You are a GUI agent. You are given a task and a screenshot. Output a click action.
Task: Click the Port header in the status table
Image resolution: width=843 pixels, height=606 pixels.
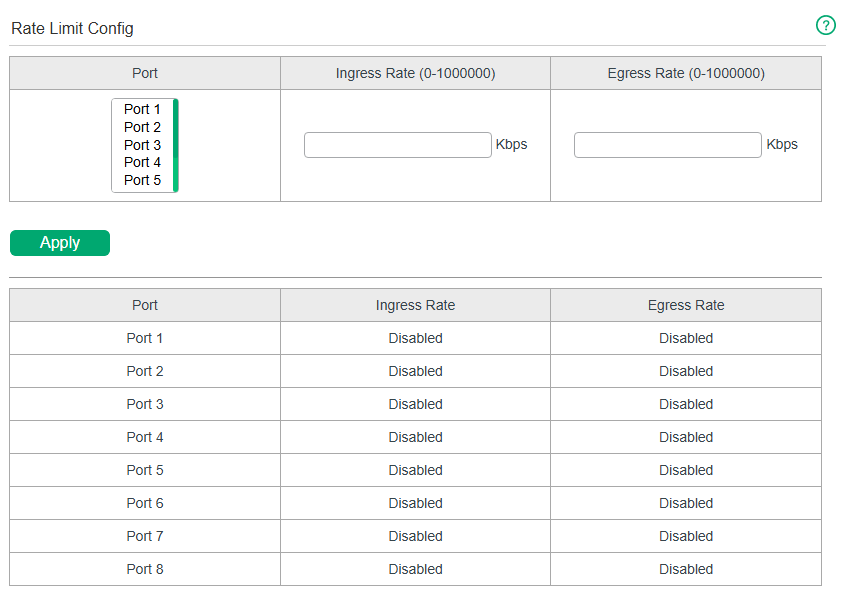tap(145, 305)
